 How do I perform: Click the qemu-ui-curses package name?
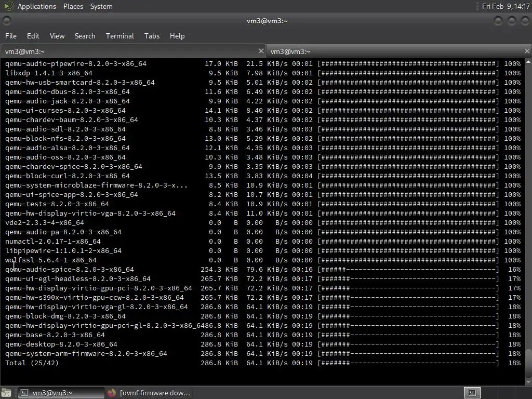[x=65, y=110]
